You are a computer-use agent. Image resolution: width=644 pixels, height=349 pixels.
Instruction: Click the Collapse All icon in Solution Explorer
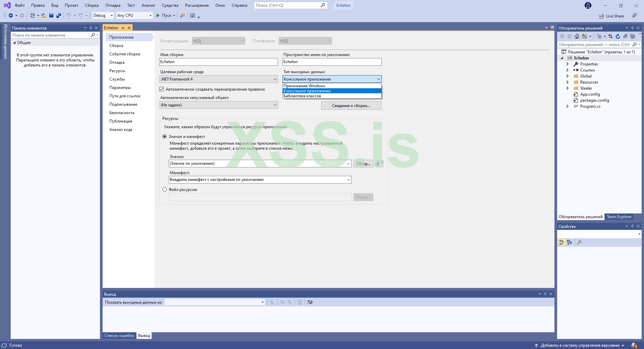625,36
